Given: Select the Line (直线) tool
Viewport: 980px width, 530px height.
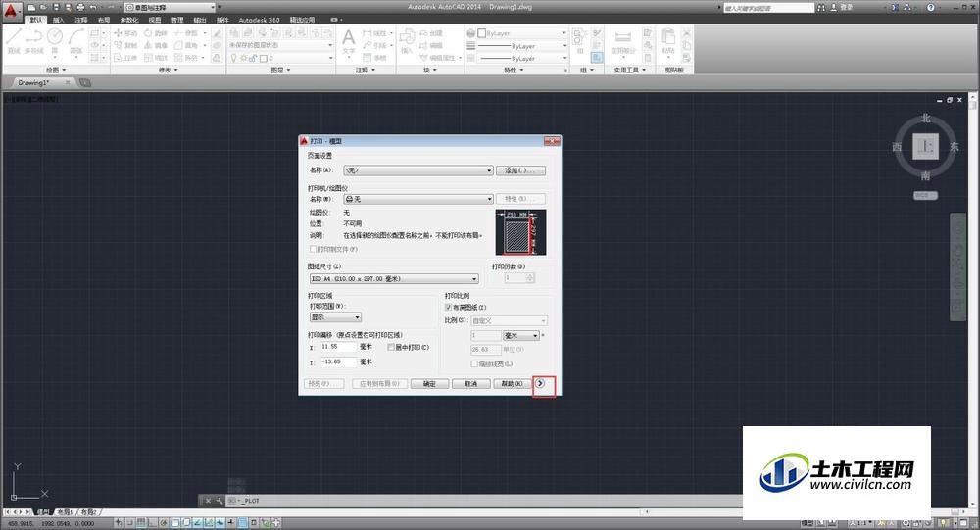Looking at the screenshot, I should coord(14,40).
